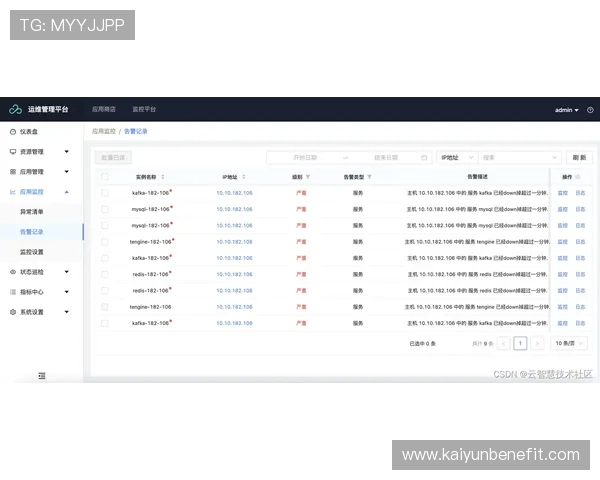Click the tengine-182-106 name without red dot
Image resolution: width=600 pixels, height=480 pixels.
tap(150, 307)
